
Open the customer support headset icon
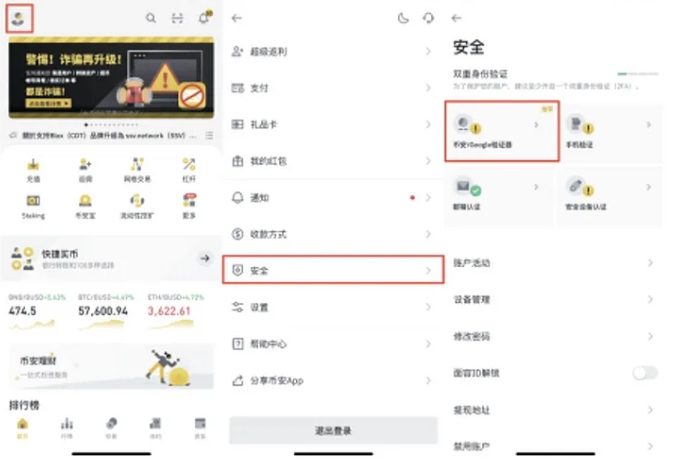[x=428, y=18]
